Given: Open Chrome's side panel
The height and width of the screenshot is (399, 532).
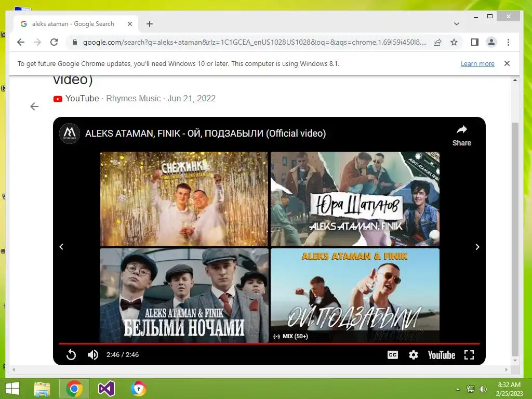Looking at the screenshot, I should [475, 42].
